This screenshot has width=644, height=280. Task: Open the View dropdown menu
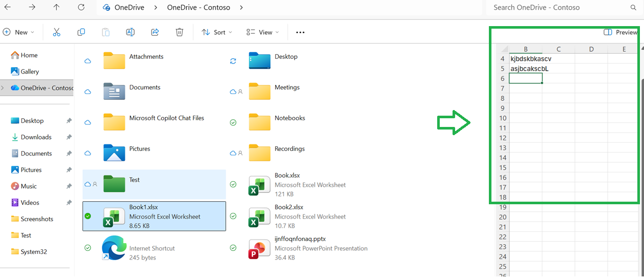(263, 32)
